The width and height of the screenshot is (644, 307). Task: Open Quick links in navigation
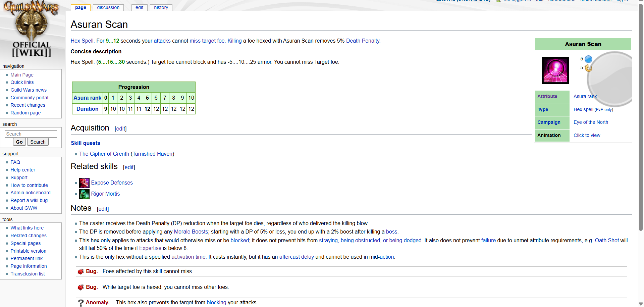pos(22,82)
